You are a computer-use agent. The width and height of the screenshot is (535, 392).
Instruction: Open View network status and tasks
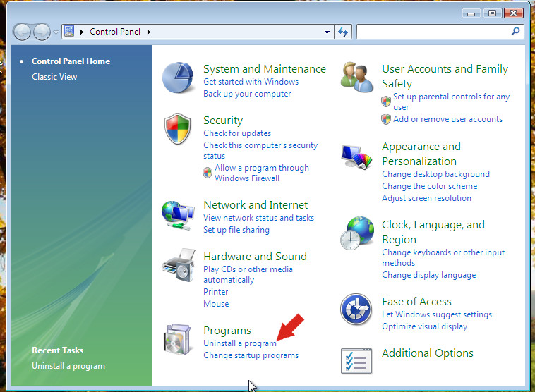[x=258, y=218]
